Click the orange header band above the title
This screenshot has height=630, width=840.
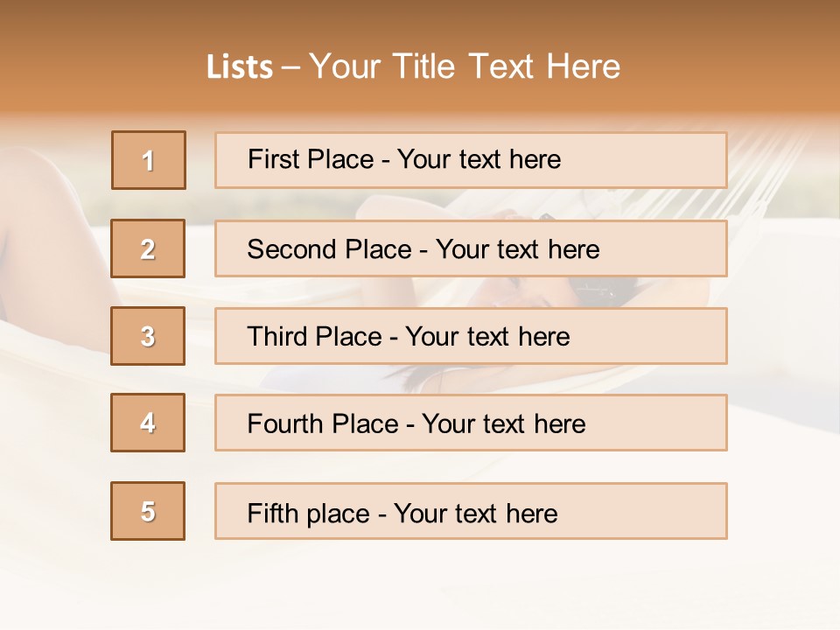point(420,19)
